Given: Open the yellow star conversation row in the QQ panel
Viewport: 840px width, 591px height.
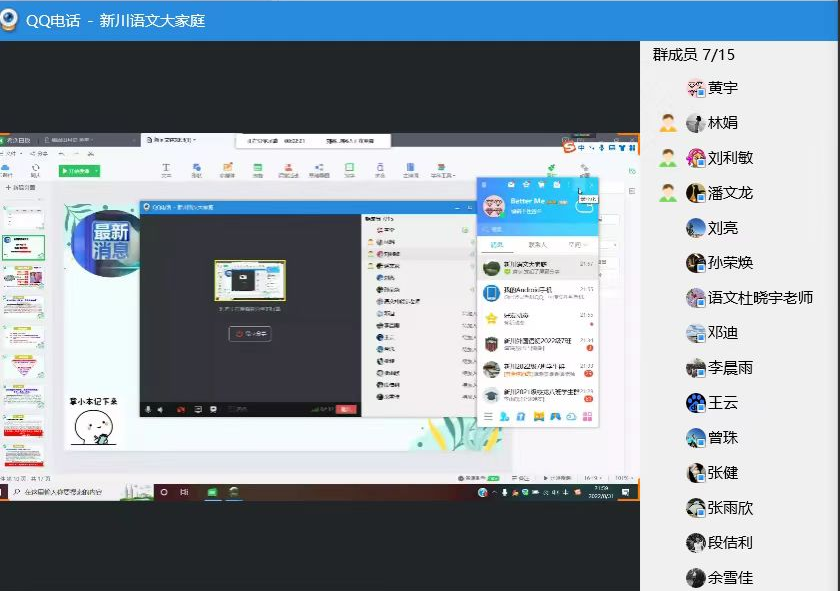Looking at the screenshot, I should [x=537, y=319].
